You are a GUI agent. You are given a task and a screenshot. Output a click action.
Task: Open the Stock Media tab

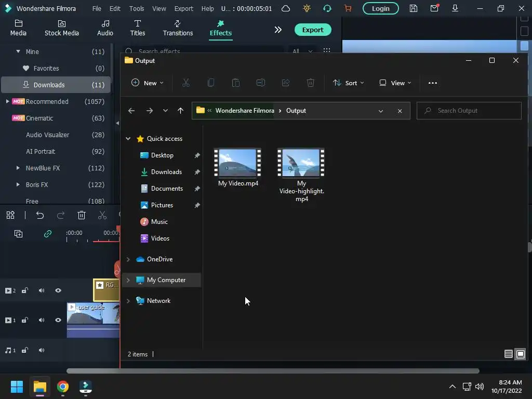[61, 28]
